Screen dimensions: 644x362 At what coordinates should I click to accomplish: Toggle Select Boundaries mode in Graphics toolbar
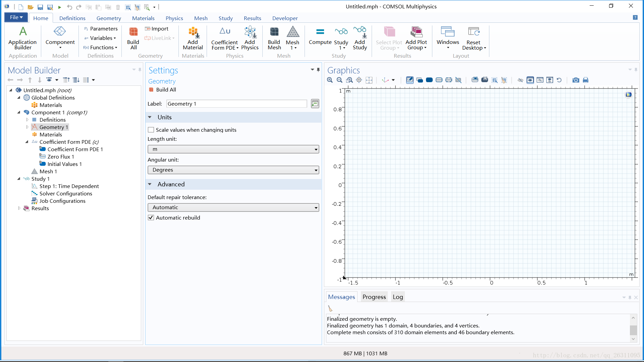[439, 80]
